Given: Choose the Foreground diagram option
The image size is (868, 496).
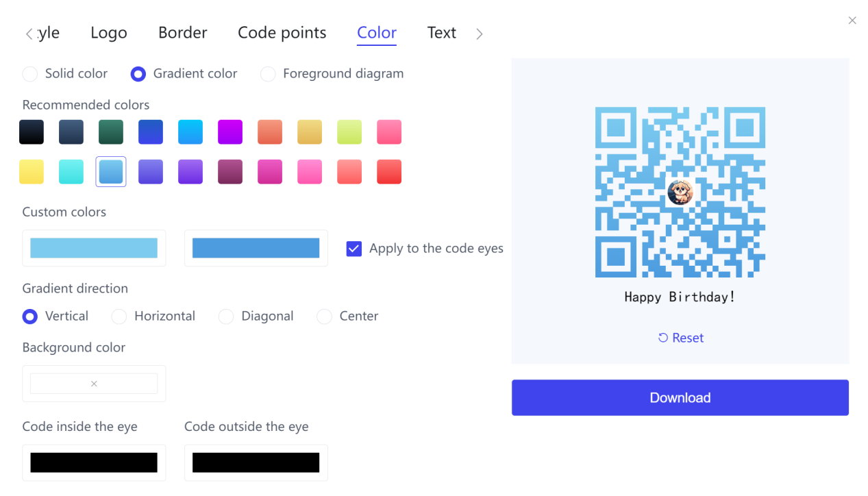Looking at the screenshot, I should [x=332, y=73].
